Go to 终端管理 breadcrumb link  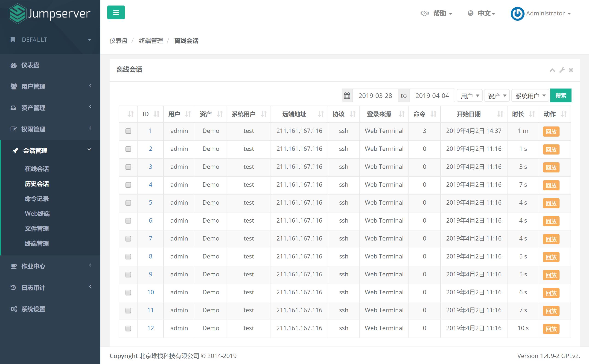point(151,41)
